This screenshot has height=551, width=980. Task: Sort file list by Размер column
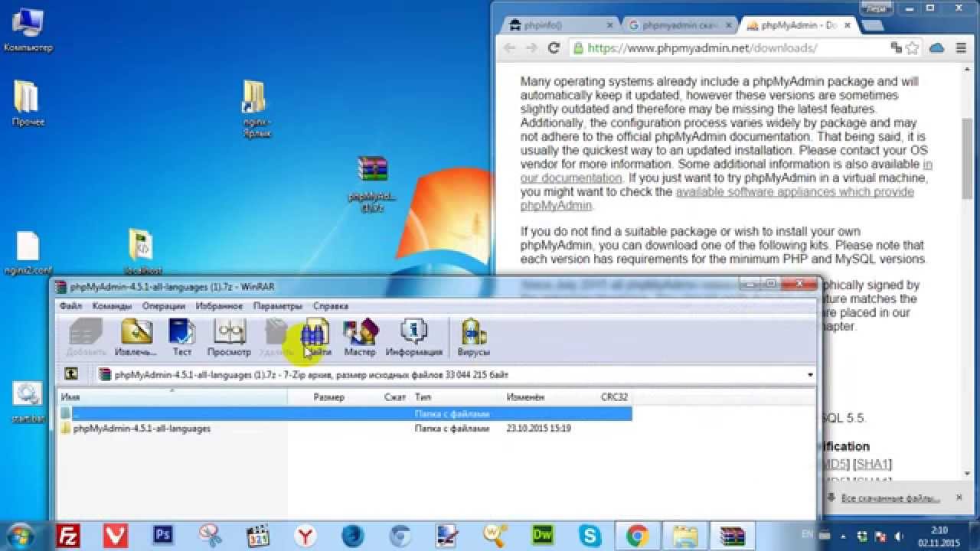coord(328,397)
